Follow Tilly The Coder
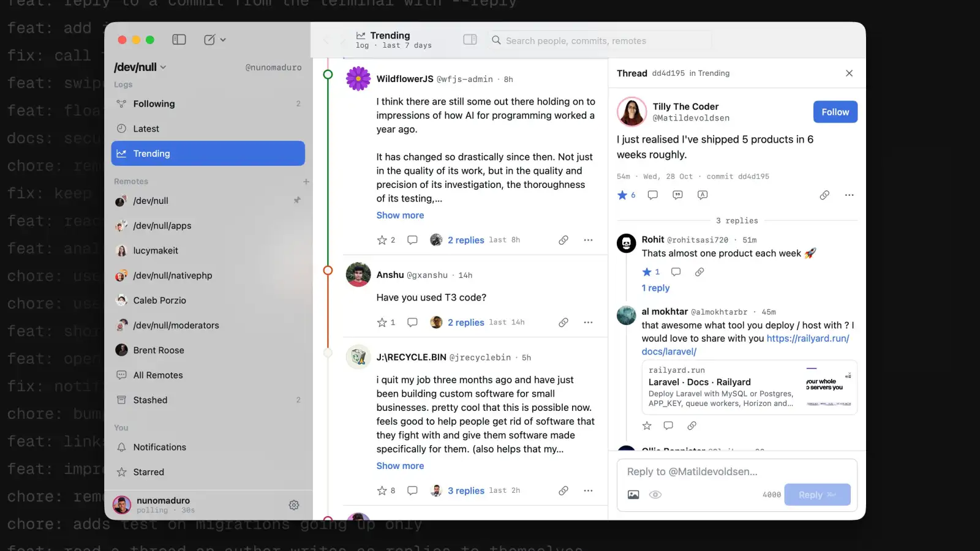The image size is (980, 551). pyautogui.click(x=835, y=112)
